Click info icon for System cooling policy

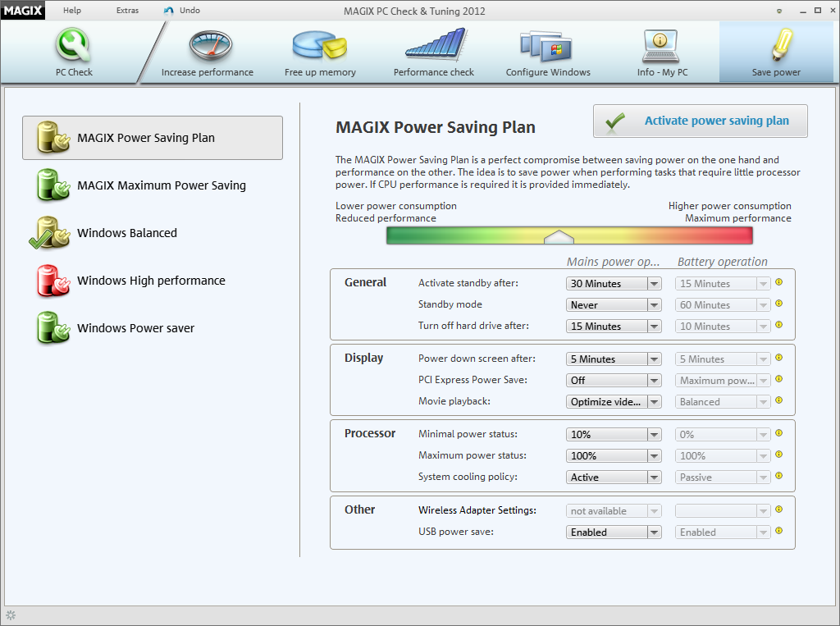click(779, 476)
